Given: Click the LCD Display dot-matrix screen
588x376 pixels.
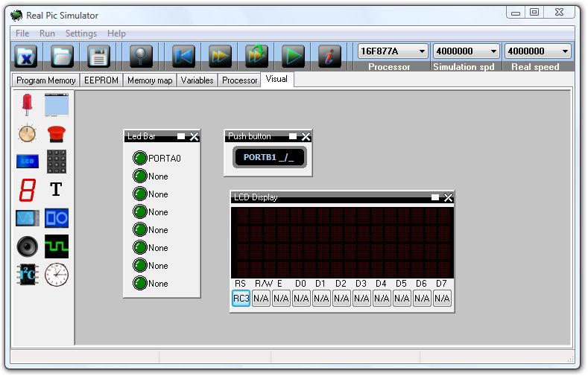Looking at the screenshot, I should coord(342,243).
